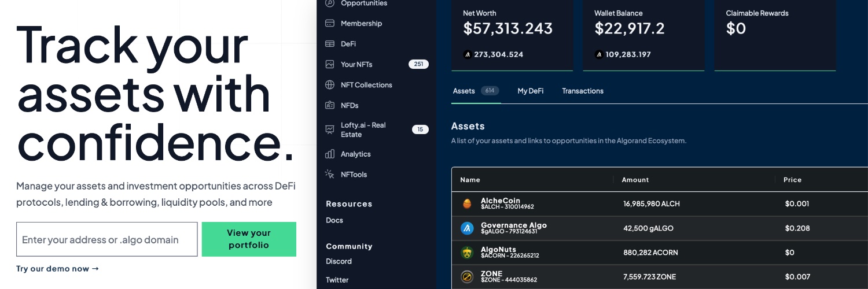The image size is (868, 289).
Task: Click the DeFi sidebar icon
Action: [330, 44]
